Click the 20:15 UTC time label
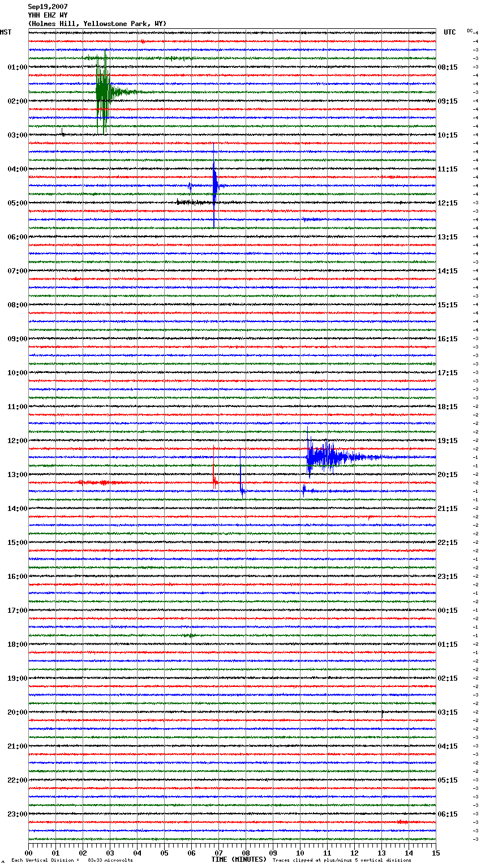This screenshot has width=481, height=868. tap(448, 475)
